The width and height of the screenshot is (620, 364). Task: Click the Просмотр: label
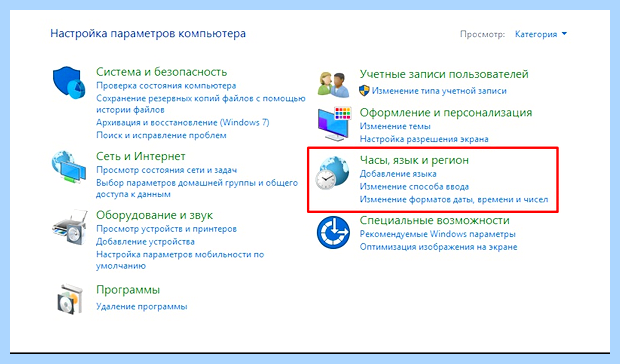tap(482, 34)
